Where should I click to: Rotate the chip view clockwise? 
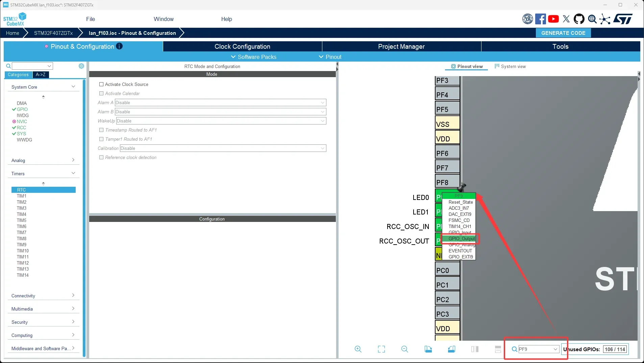click(x=428, y=349)
